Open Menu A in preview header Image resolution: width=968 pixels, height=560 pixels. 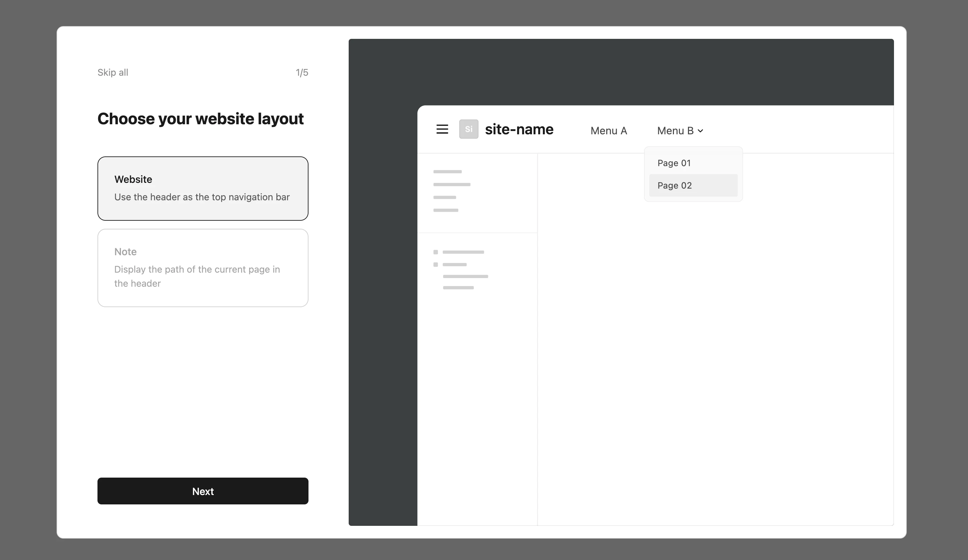click(609, 131)
